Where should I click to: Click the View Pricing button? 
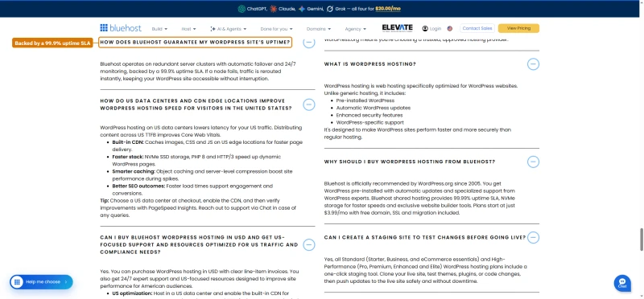coord(518,28)
